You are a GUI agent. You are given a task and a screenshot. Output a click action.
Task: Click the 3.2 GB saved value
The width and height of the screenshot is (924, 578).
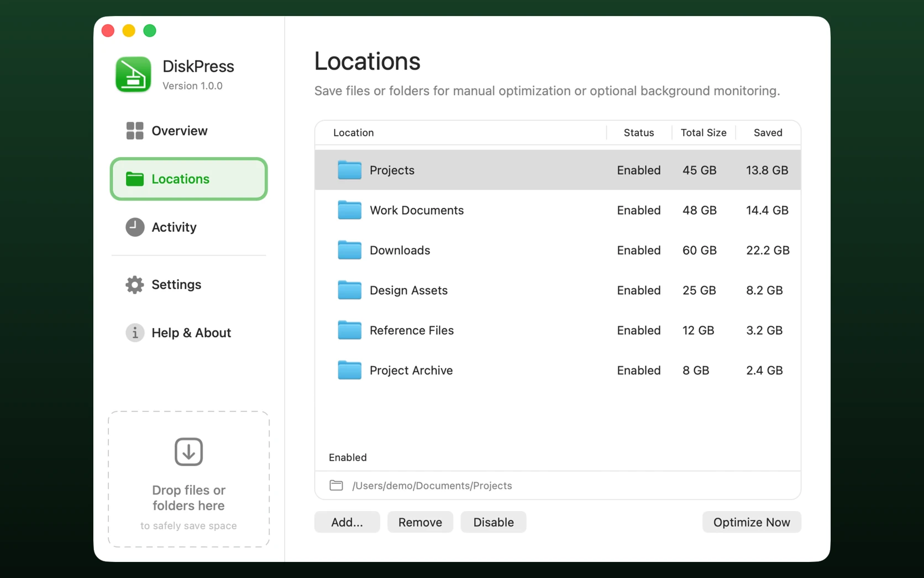pyautogui.click(x=764, y=330)
